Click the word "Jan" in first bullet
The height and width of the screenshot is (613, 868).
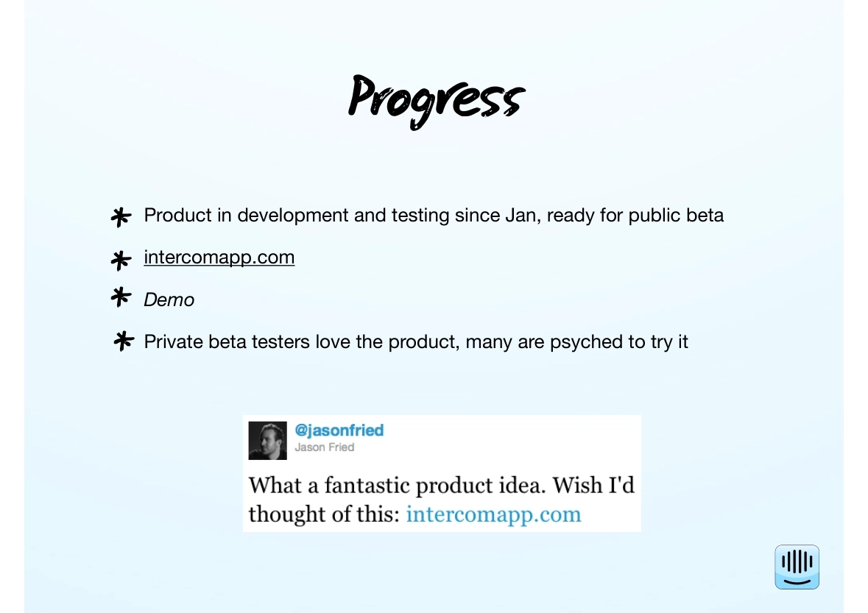(521, 216)
